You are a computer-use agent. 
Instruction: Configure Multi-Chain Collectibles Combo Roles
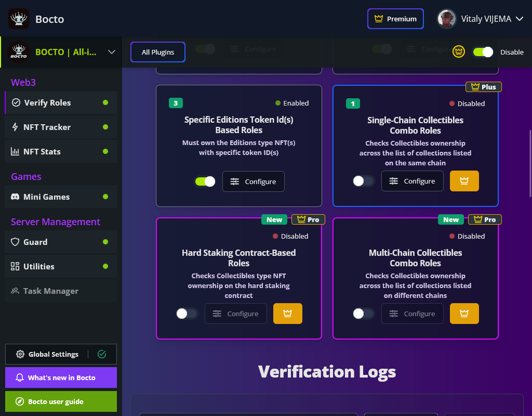pos(412,314)
